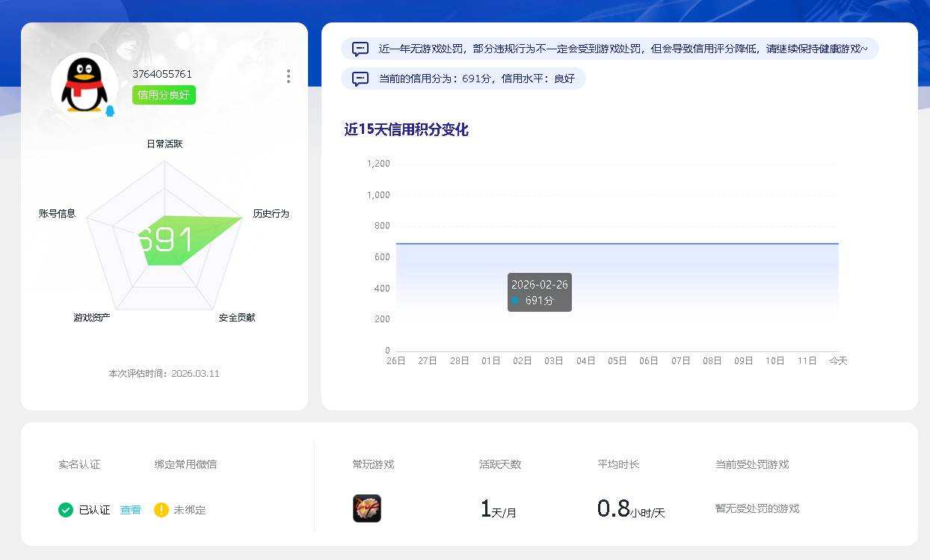Click the QQ penguin avatar
Screen dimensions: 930x560
click(84, 85)
